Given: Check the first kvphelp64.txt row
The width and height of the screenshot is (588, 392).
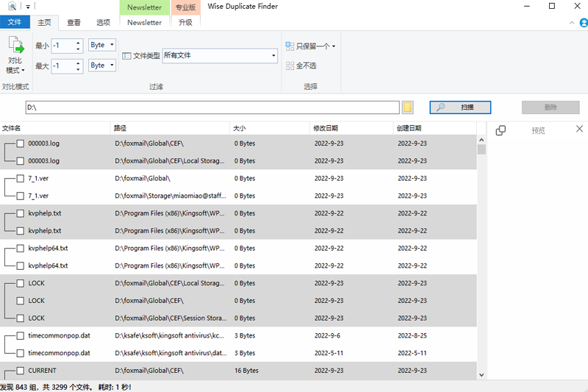Looking at the screenshot, I should 21,248.
